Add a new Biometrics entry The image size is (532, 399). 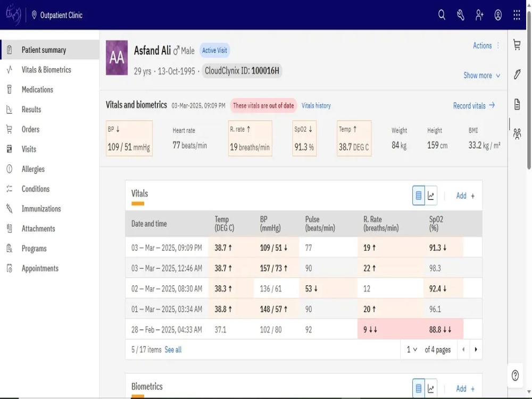[465, 388]
